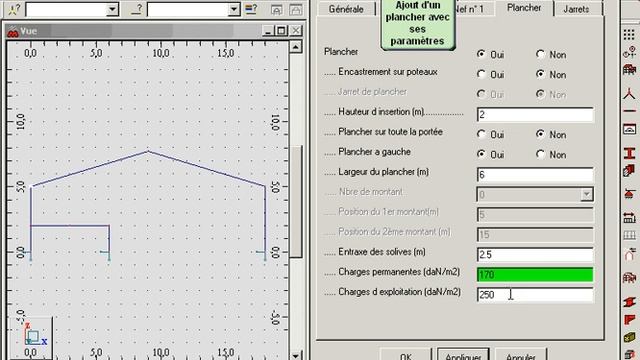Open the node selection dropdown arrow

112,9
